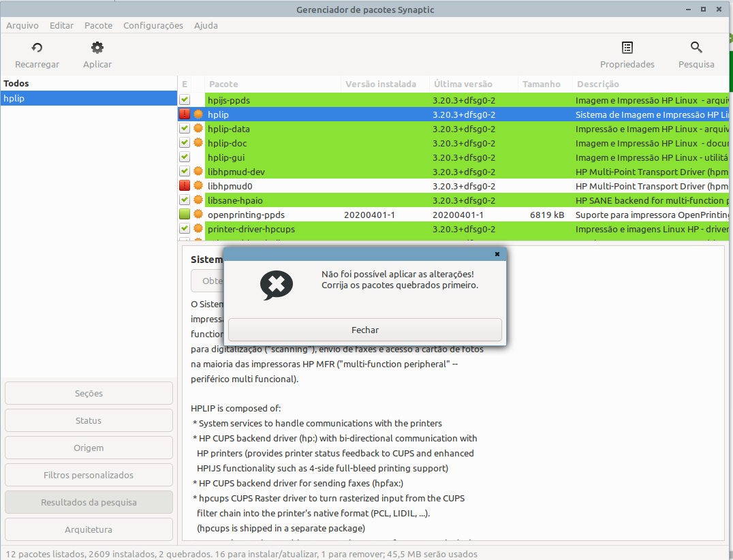733x560 pixels.
Task: Select the libhpmud-dev package name
Action: coord(236,172)
